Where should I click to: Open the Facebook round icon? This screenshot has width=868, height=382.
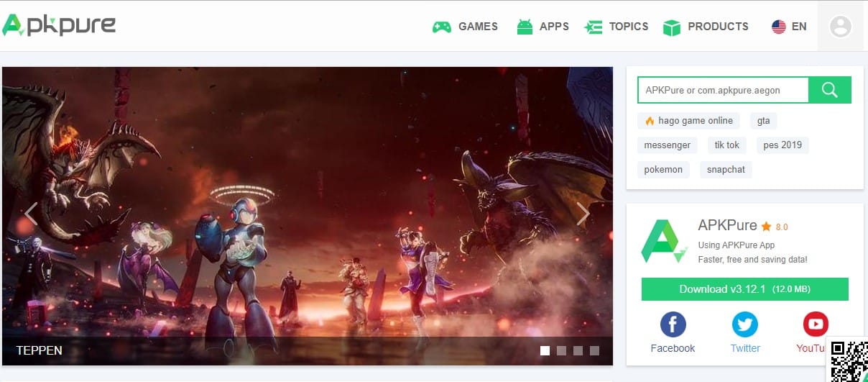click(x=673, y=324)
